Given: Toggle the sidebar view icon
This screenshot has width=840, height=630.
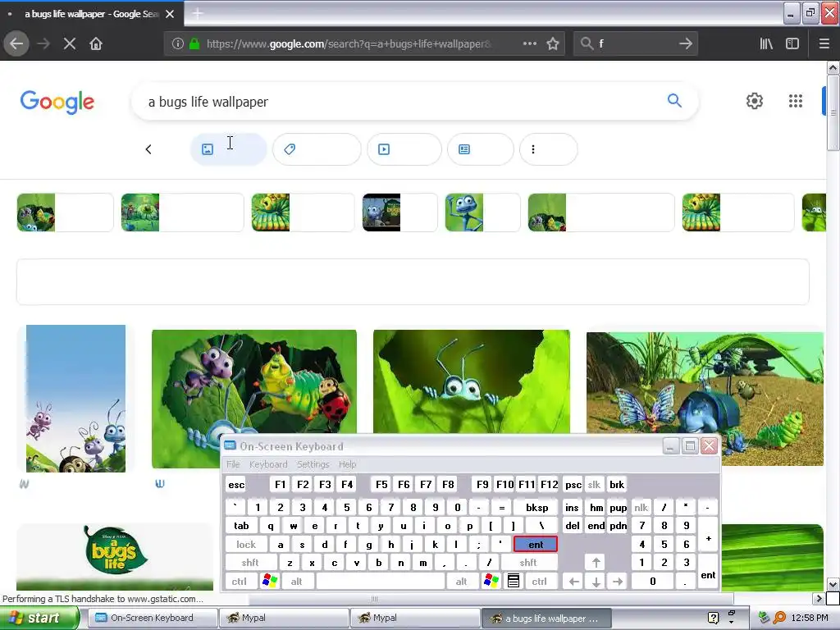Looking at the screenshot, I should (x=792, y=43).
